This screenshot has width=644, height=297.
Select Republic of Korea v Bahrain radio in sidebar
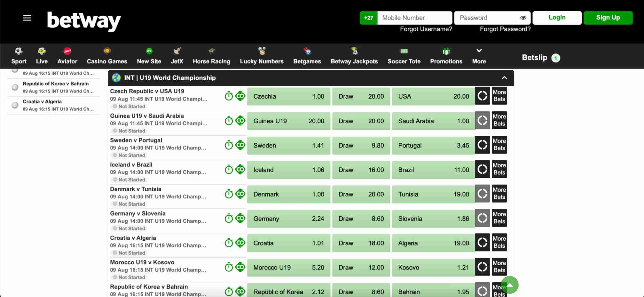[15, 87]
